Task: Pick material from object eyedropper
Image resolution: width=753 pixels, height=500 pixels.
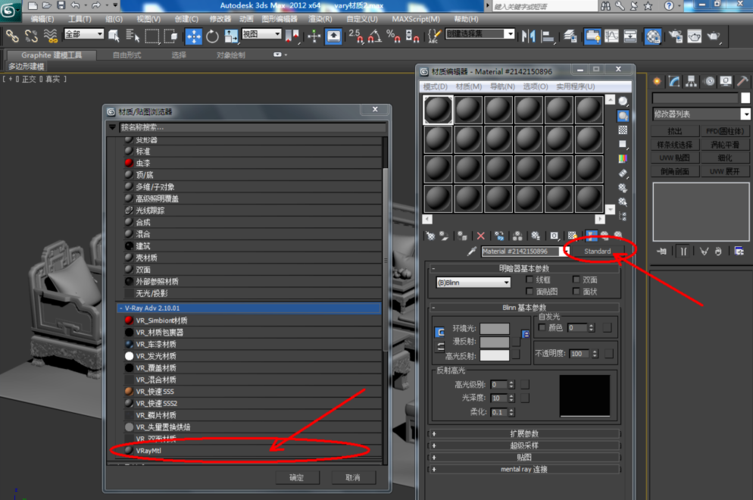Action: point(473,251)
